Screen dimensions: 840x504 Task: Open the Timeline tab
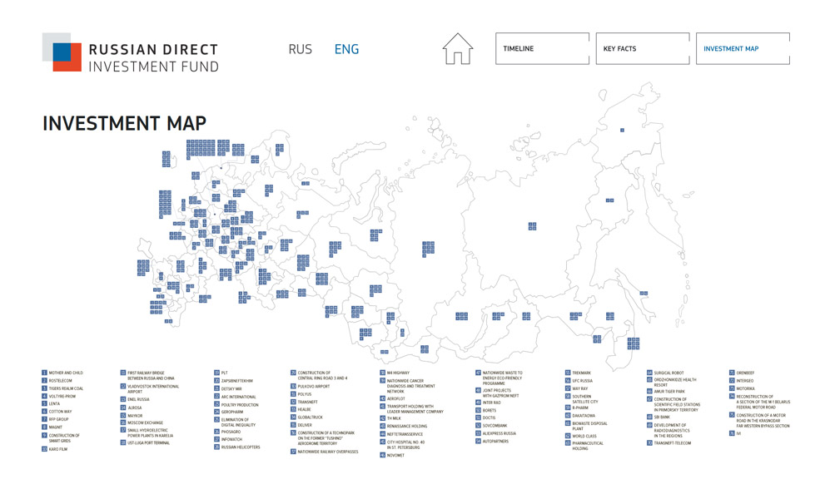pyautogui.click(x=542, y=49)
